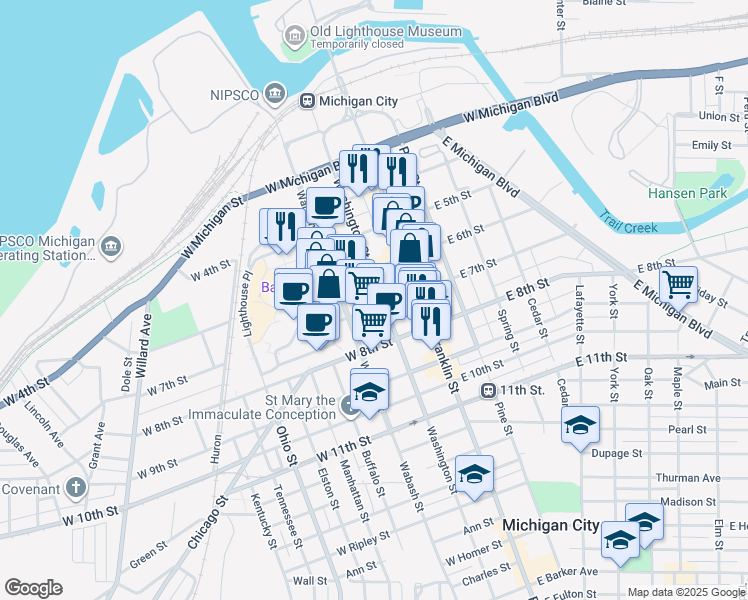Select the Wall St label
Image resolution: width=748 pixels, height=600 pixels.
pos(310,581)
